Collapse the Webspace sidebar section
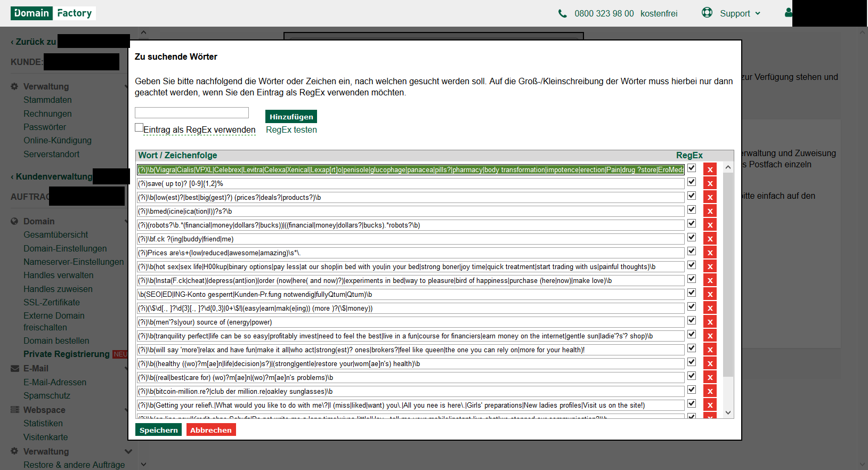 tap(126, 410)
